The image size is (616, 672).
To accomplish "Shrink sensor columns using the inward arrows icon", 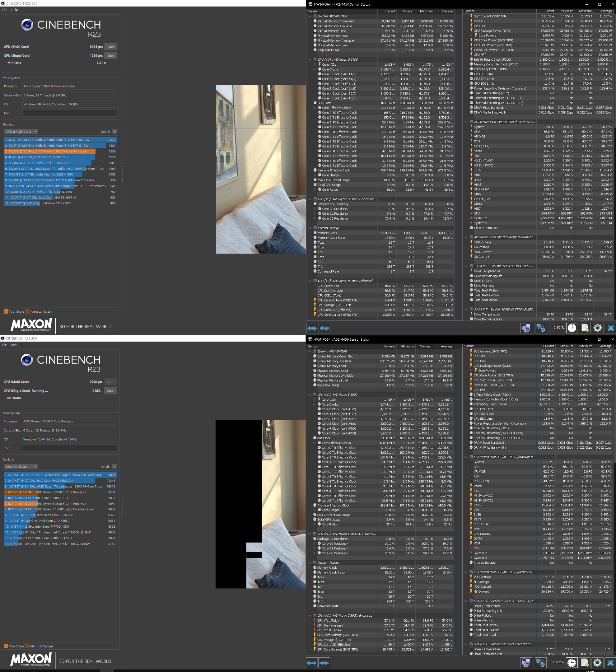I will (x=325, y=328).
